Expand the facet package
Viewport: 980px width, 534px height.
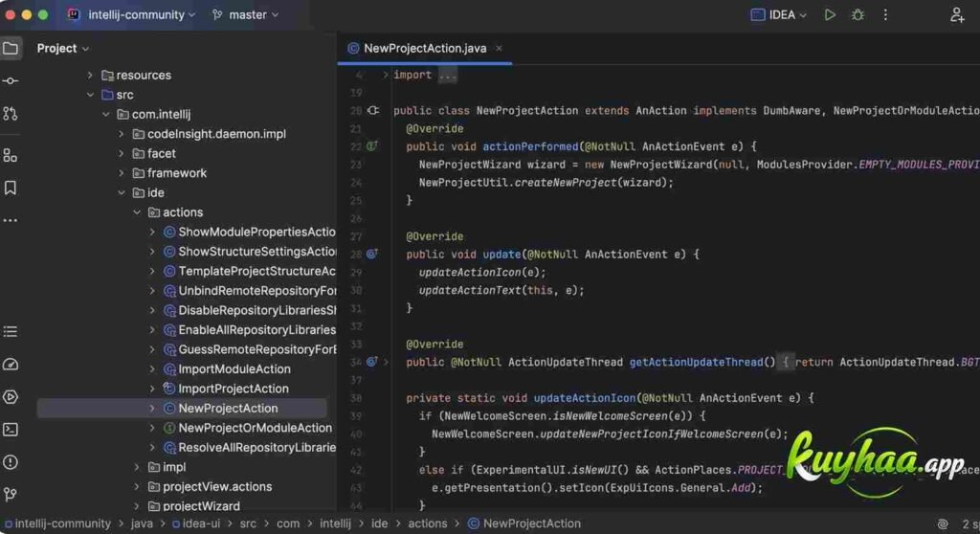(x=122, y=153)
